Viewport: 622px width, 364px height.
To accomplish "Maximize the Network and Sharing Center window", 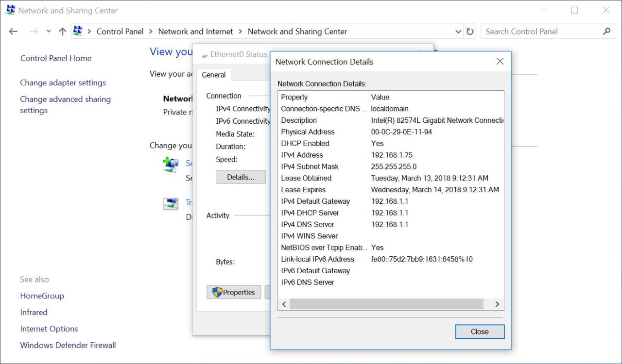I will click(575, 10).
